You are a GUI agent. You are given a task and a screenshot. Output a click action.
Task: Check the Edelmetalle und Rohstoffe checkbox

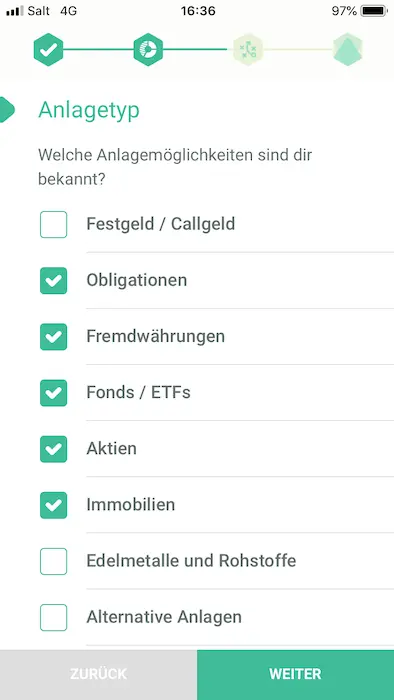pyautogui.click(x=54, y=561)
